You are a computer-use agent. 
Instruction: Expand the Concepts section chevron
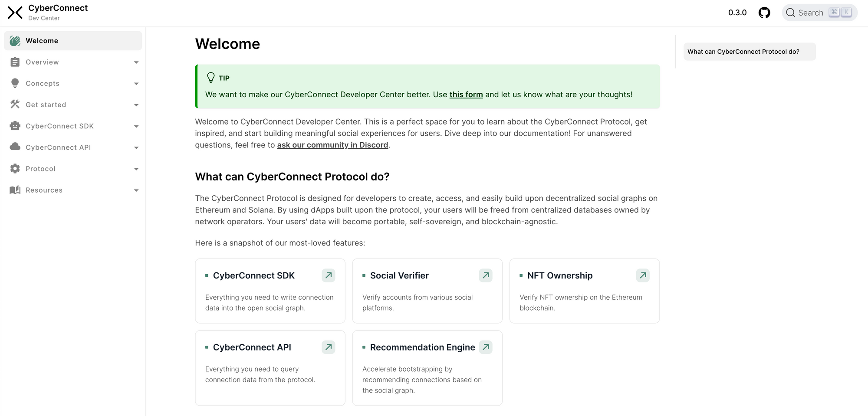[136, 84]
